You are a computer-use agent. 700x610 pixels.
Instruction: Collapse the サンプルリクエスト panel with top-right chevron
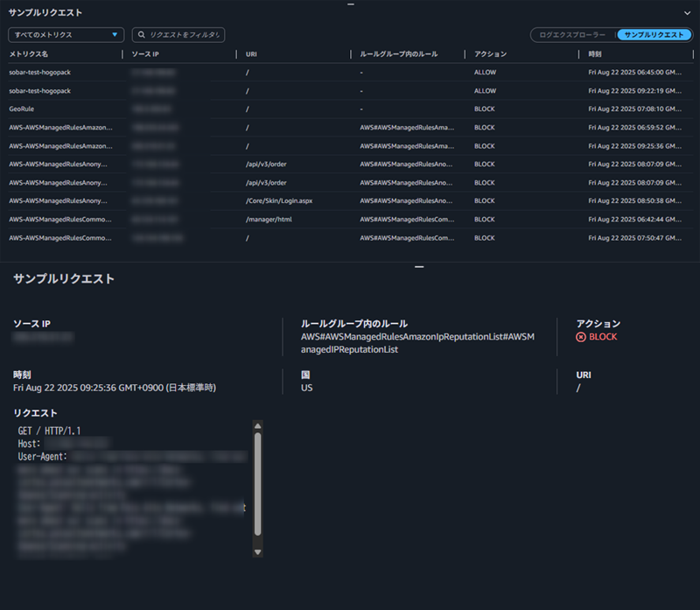[687, 13]
